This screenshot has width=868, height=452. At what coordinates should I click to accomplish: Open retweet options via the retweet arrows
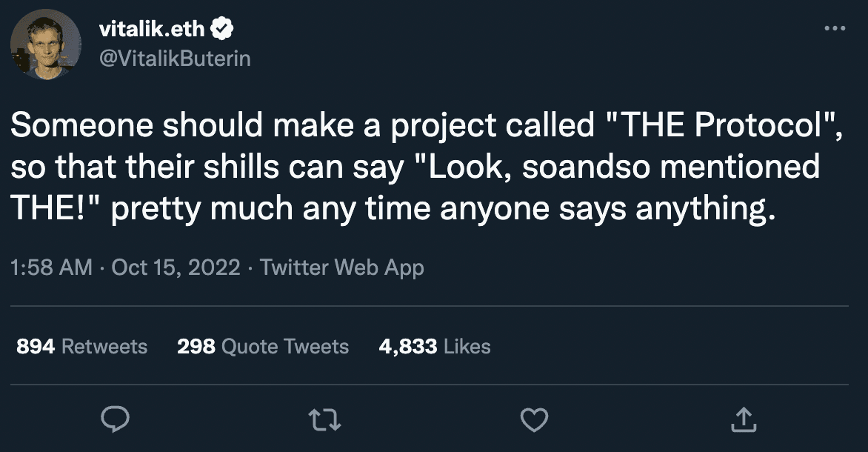point(324,420)
